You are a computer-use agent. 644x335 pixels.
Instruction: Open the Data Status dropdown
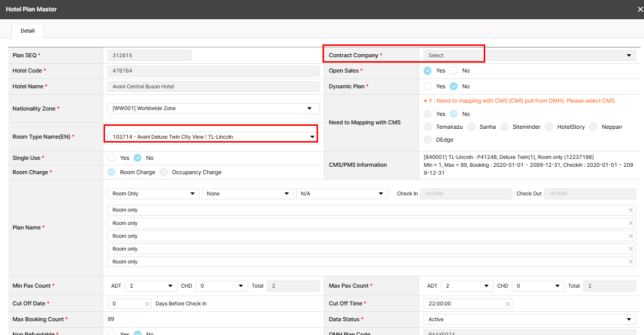click(529, 319)
